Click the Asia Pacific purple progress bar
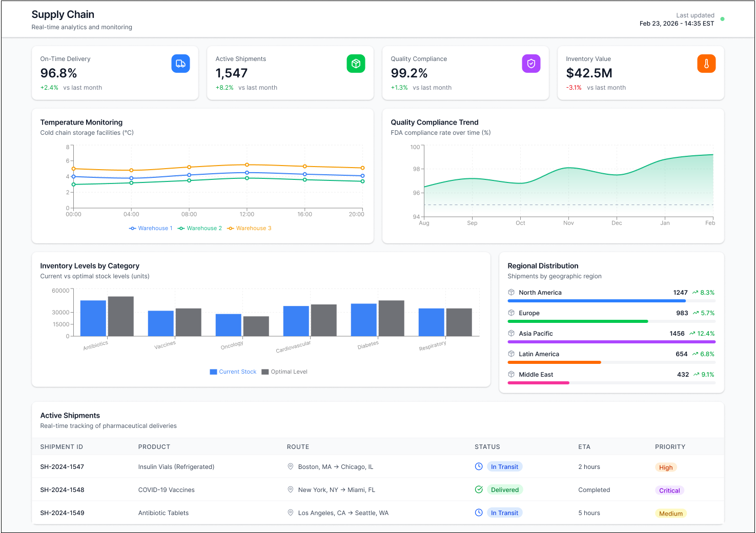Viewport: 756px width, 533px height. tap(611, 342)
